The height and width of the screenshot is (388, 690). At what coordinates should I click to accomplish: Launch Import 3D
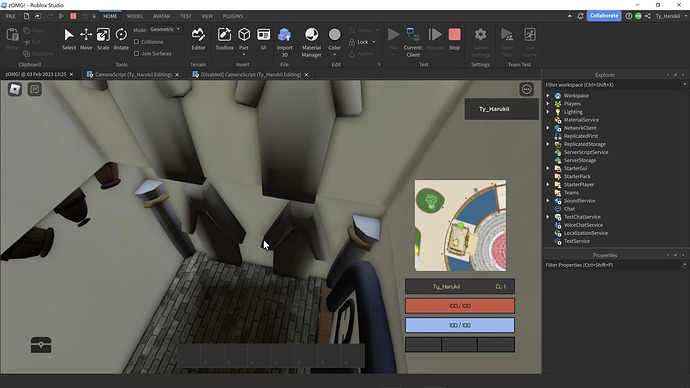[284, 42]
